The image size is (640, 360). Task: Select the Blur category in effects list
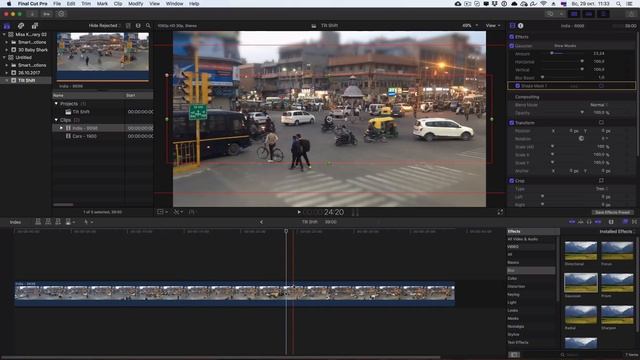(531, 271)
